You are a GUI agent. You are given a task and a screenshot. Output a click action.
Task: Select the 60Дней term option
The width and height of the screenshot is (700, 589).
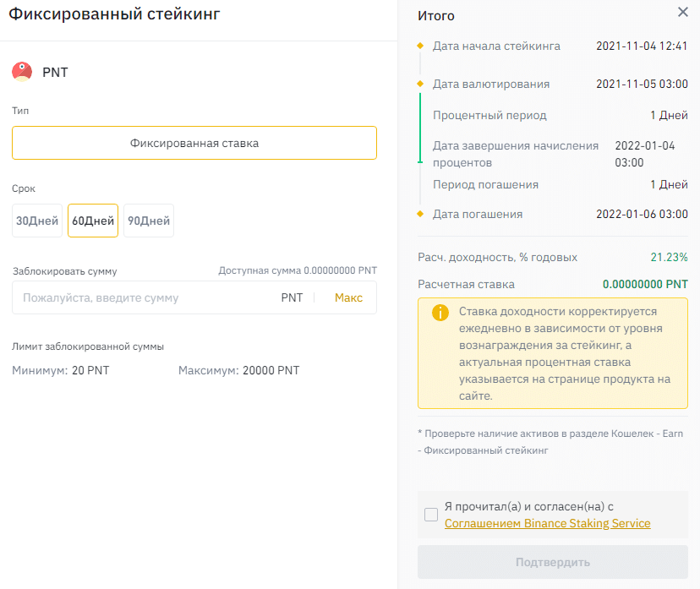[93, 221]
